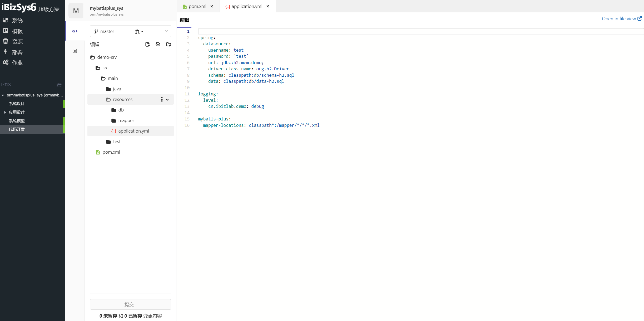The height and width of the screenshot is (321, 644).
Task: Click line number 16 in the gutter
Action: (187, 125)
